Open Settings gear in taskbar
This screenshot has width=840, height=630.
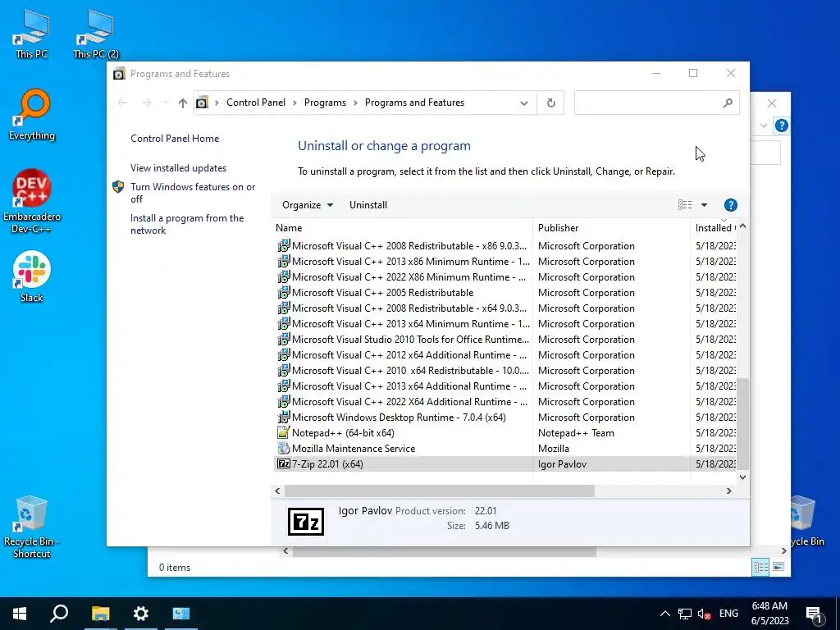coord(140,614)
